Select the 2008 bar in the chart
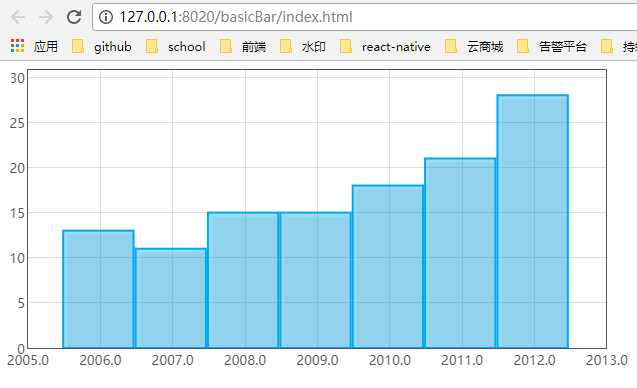The height and width of the screenshot is (388, 637). pyautogui.click(x=243, y=280)
